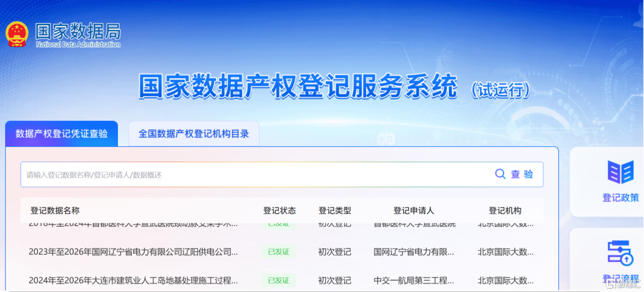This screenshot has width=644, height=292.
Task: Click the national emblem logo
Action: pyautogui.click(x=17, y=35)
